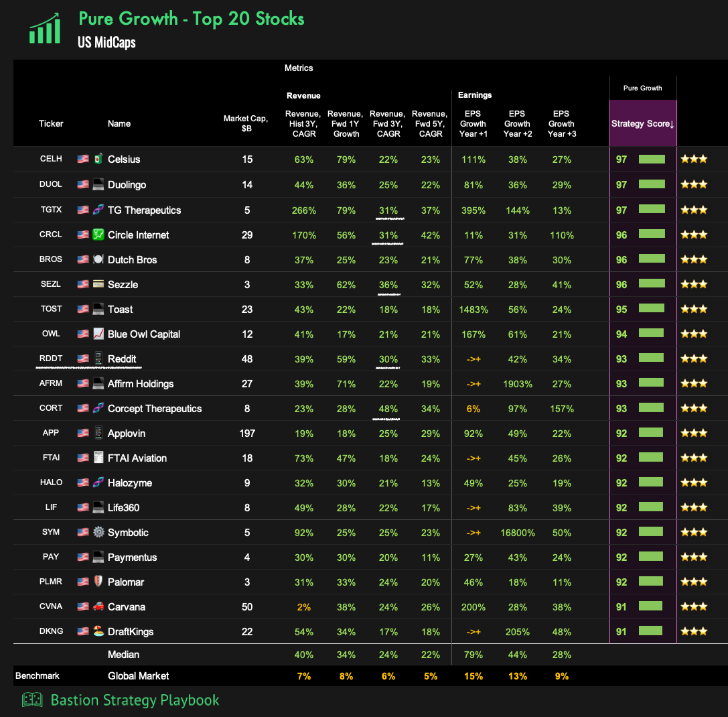Click the Median row label
728x717 pixels.
click(x=123, y=654)
